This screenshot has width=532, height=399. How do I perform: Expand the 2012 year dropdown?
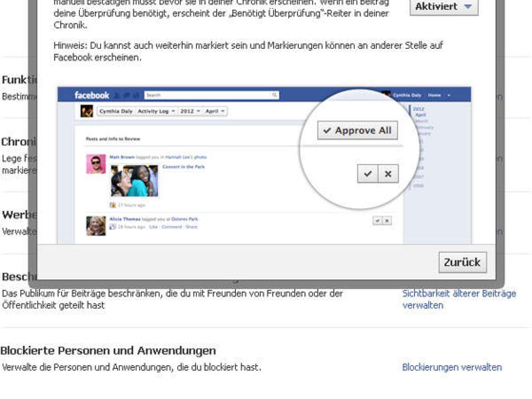point(190,111)
